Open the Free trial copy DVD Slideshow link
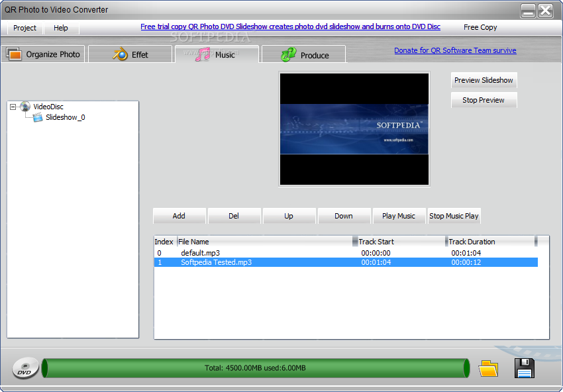The width and height of the screenshot is (563, 392). (291, 26)
